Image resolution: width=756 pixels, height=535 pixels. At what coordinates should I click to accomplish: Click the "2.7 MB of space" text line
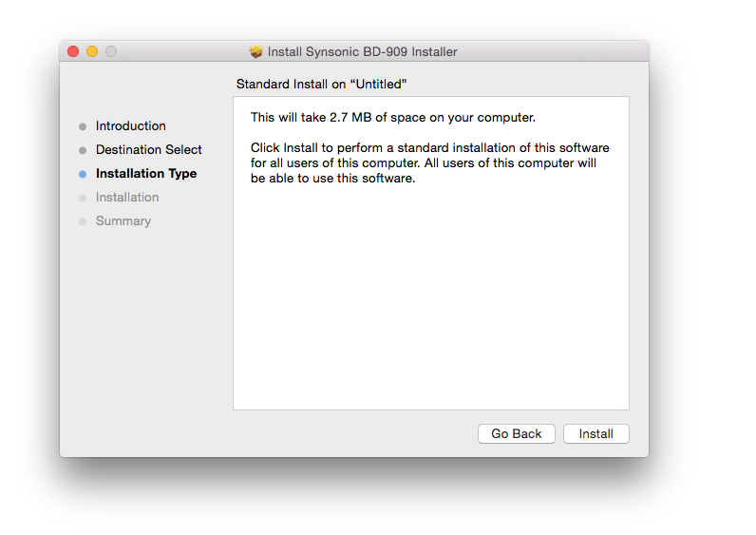tap(393, 118)
